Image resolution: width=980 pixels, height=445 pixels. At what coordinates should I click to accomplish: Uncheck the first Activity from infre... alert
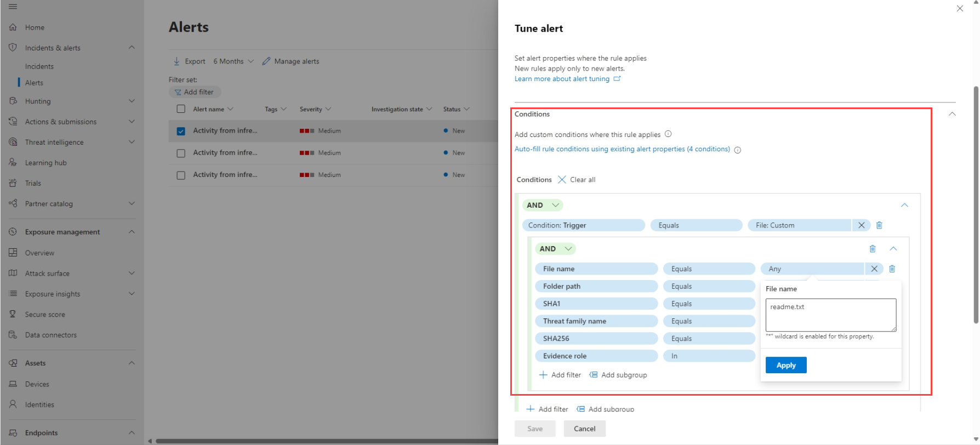pos(181,131)
